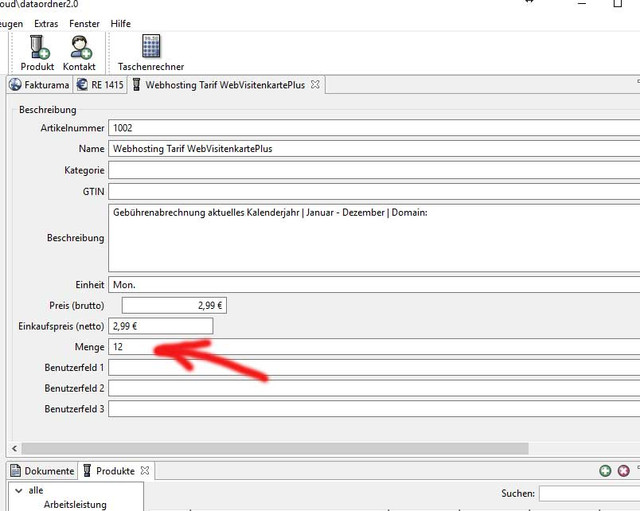Collapse the 'alle' tree node

18,491
